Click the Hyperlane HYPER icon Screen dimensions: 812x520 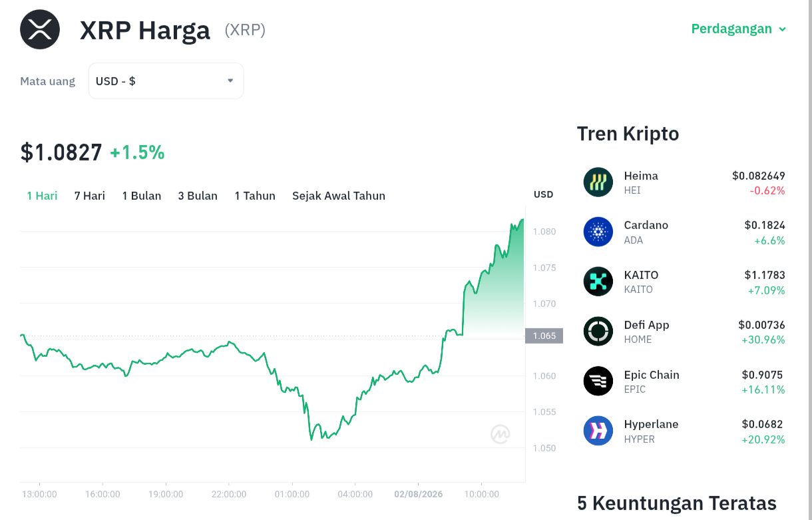pos(598,431)
